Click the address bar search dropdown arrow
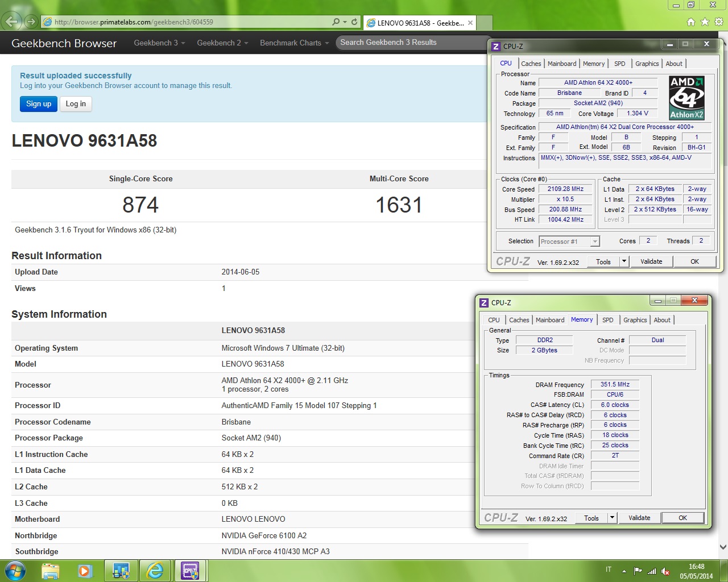Screen dimensions: 728x582 345,22
